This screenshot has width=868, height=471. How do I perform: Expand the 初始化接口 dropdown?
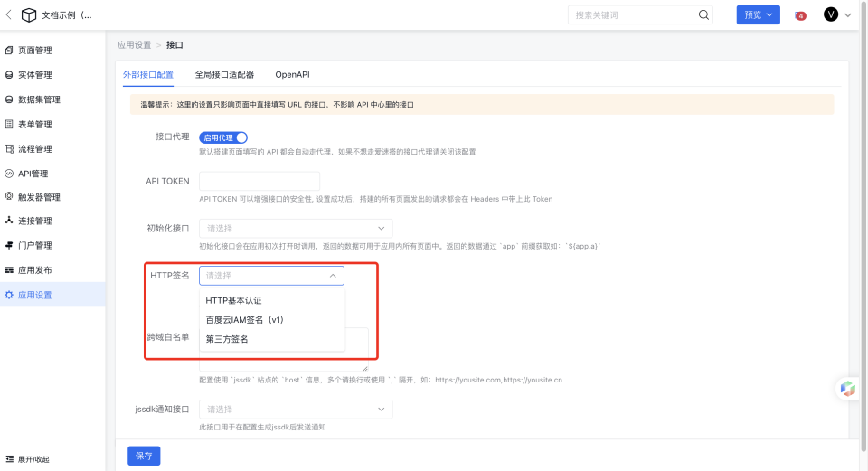tap(296, 229)
